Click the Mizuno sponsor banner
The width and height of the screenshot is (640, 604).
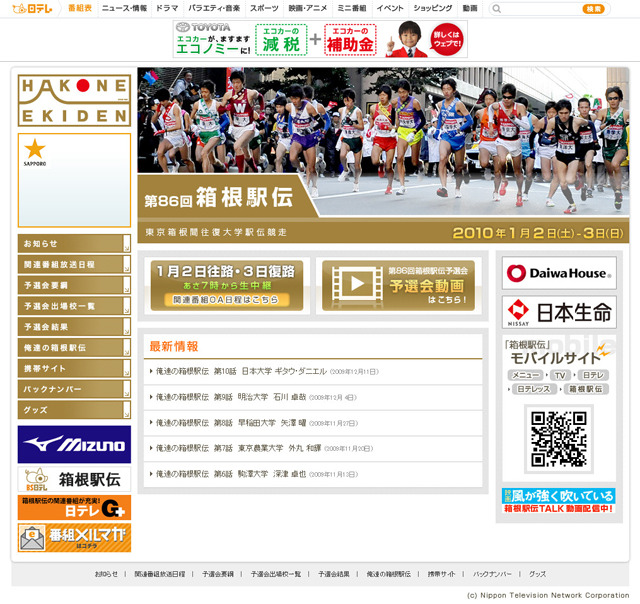point(74,444)
